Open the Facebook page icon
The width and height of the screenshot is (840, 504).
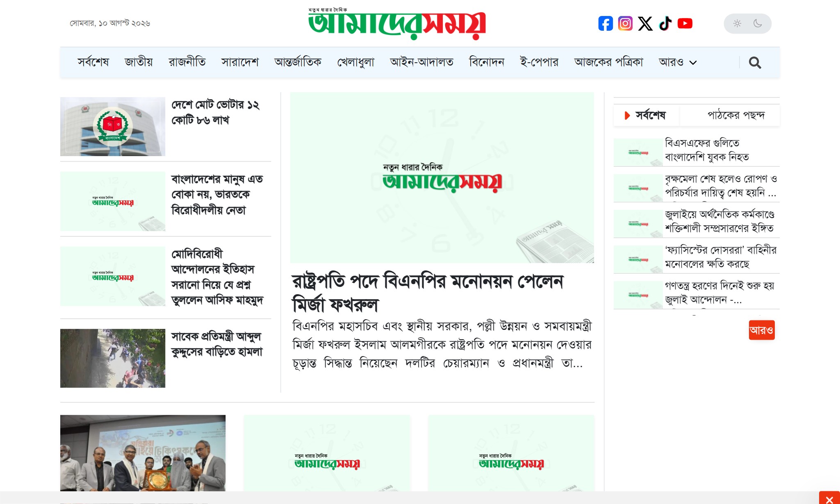tap(606, 23)
